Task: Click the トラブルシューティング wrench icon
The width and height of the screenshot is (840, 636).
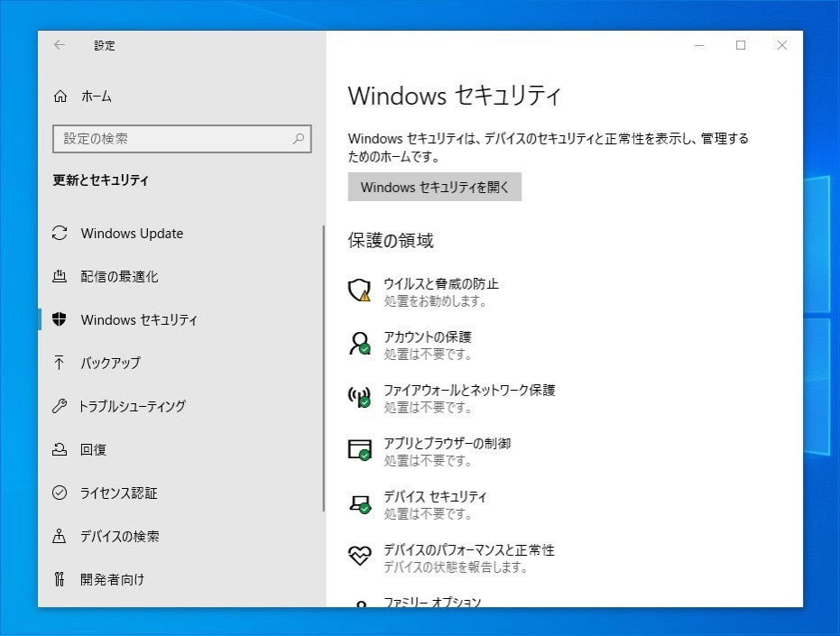Action: click(x=59, y=406)
